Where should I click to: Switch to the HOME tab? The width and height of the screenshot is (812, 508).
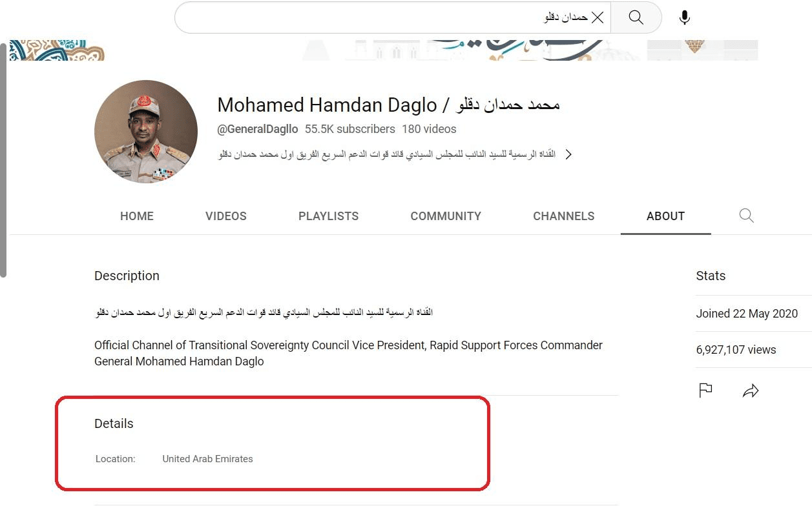[137, 216]
